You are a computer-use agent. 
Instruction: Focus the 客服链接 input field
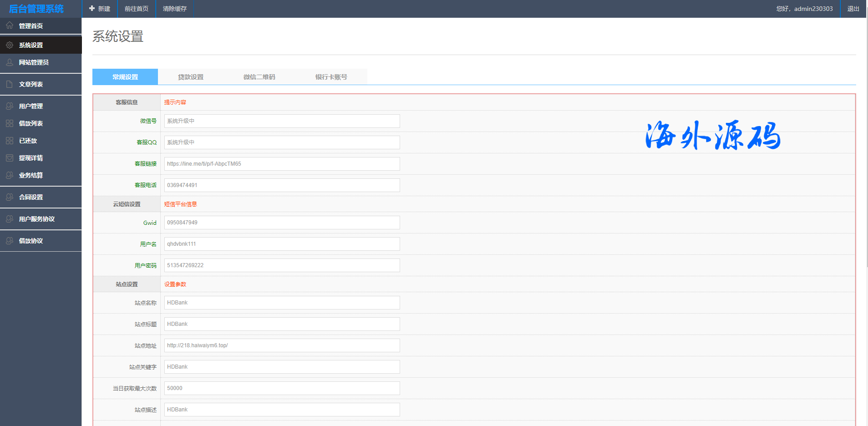[x=282, y=164]
